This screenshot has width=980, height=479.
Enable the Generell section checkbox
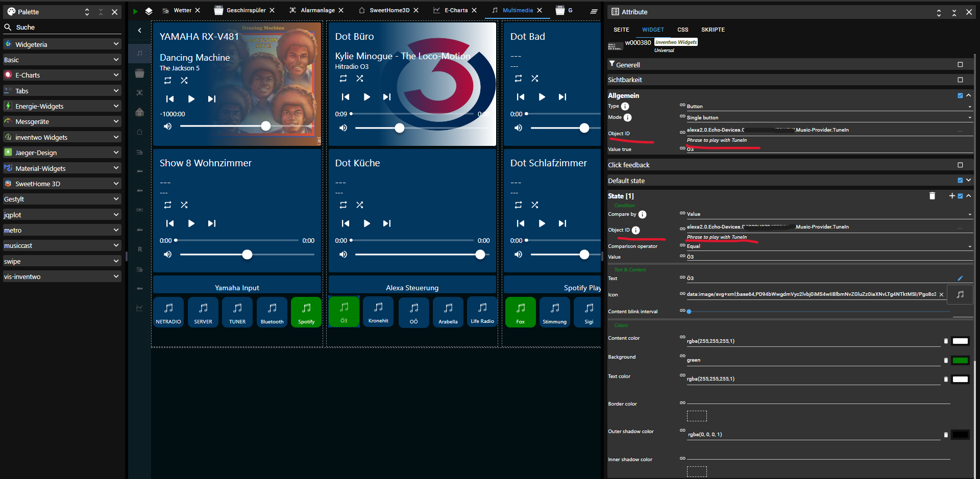960,65
